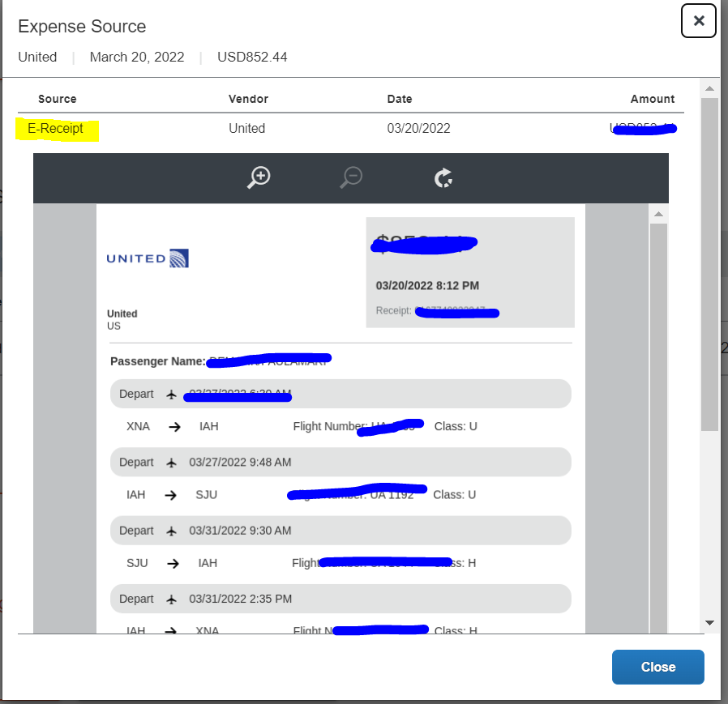Screen dimensions: 728x704
Task: Click the 03/20/2022 8:12 PM timestamp
Action: pos(427,285)
